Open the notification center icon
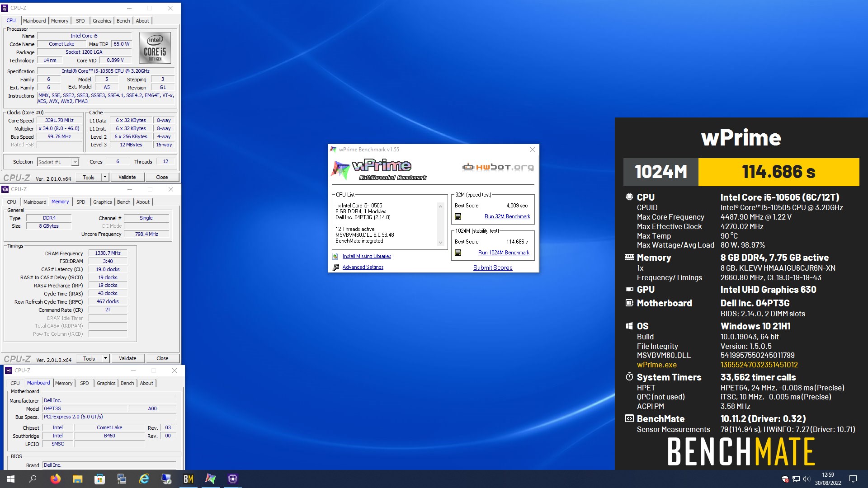The height and width of the screenshot is (488, 868). pyautogui.click(x=853, y=479)
